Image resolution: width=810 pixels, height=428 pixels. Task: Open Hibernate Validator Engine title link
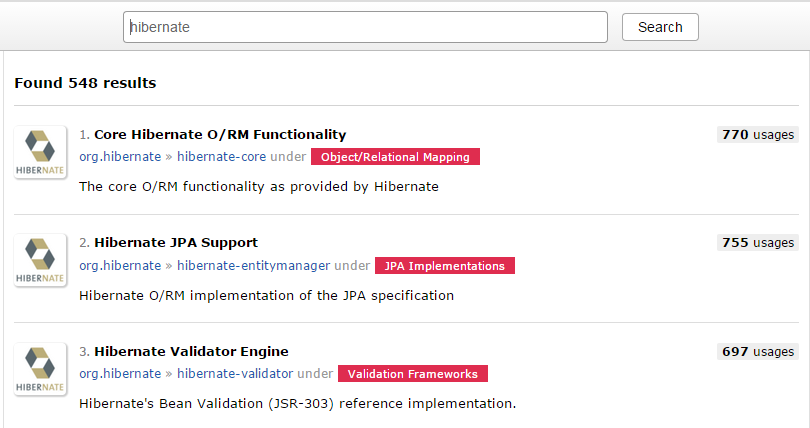tap(191, 352)
